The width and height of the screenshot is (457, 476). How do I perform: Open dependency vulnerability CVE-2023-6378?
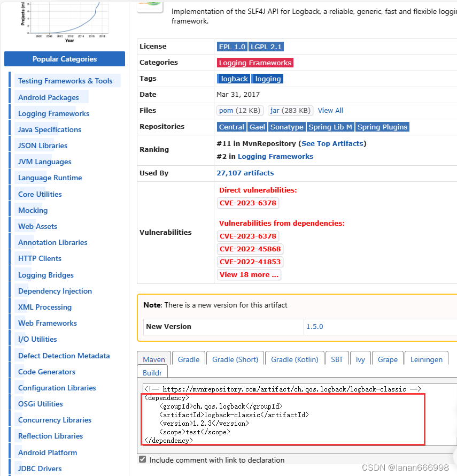click(x=248, y=236)
